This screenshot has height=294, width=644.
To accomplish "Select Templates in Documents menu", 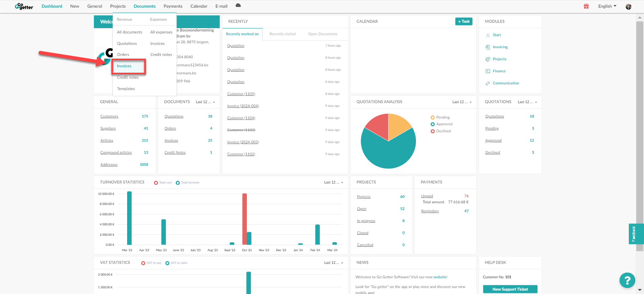I will [126, 89].
